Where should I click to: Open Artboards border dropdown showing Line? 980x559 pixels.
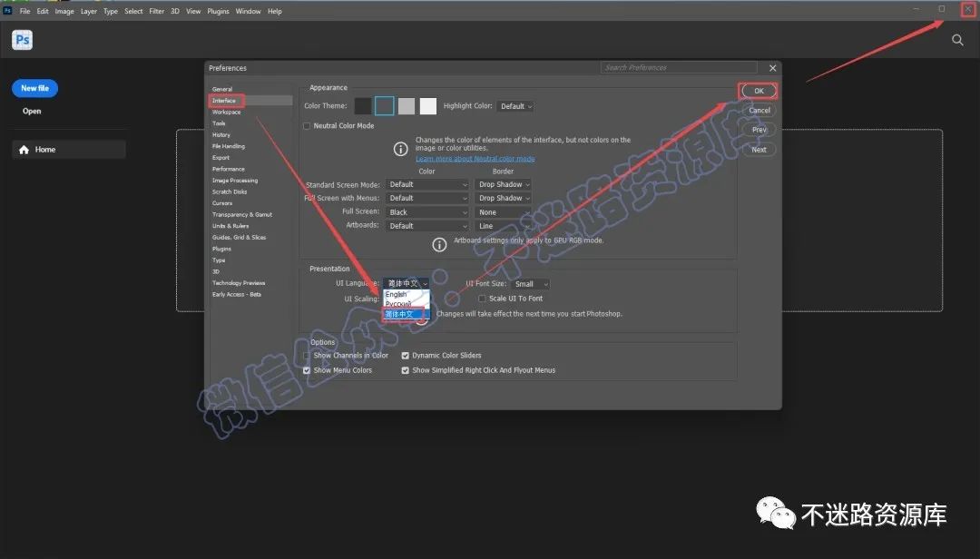(503, 226)
